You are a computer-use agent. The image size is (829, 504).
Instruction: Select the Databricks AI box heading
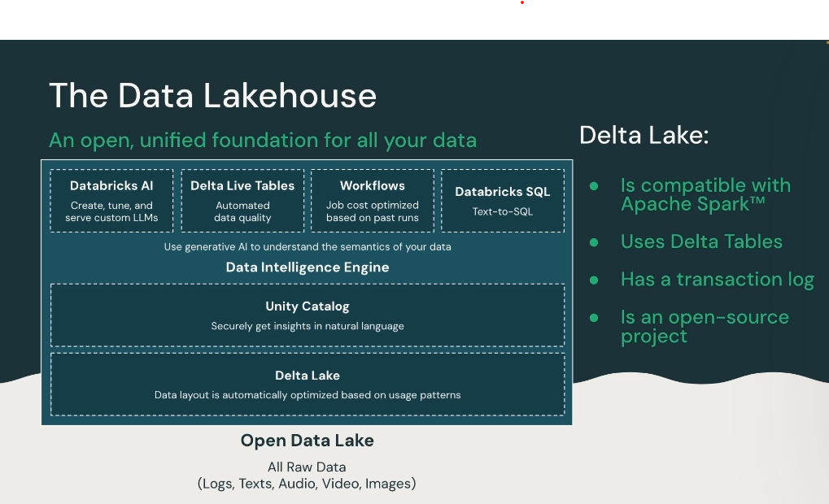tap(111, 186)
